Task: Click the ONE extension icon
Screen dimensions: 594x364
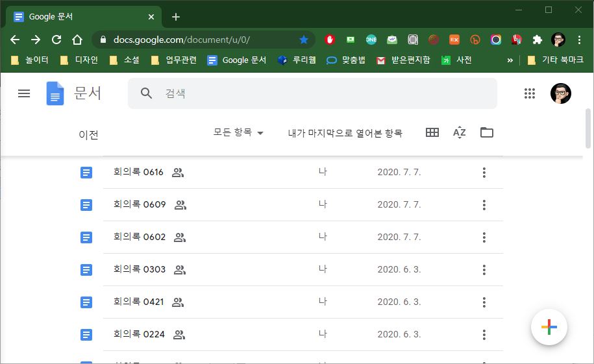Action: coord(371,40)
